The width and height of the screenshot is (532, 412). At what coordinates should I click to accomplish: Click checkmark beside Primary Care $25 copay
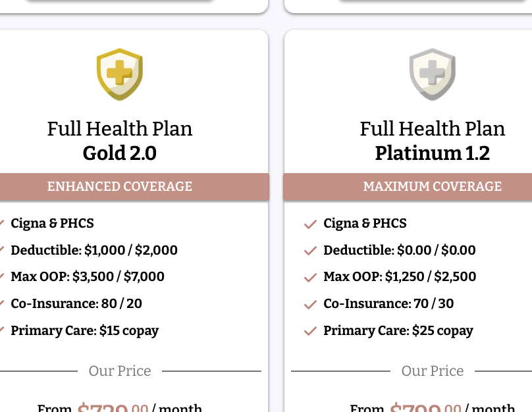coord(310,332)
